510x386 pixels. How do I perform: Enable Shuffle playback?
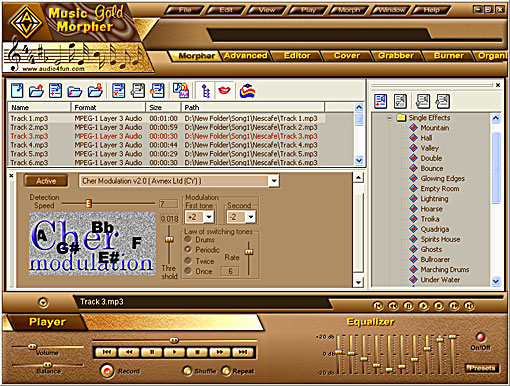(x=187, y=371)
